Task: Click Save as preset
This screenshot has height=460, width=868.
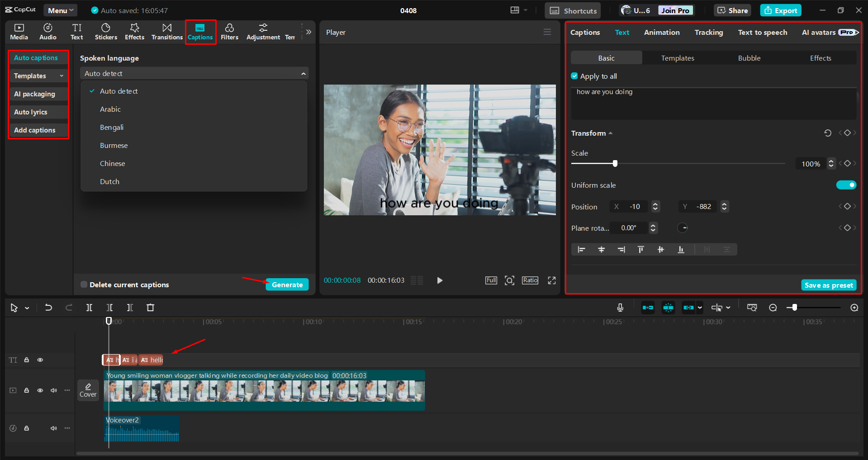Action: (828, 285)
